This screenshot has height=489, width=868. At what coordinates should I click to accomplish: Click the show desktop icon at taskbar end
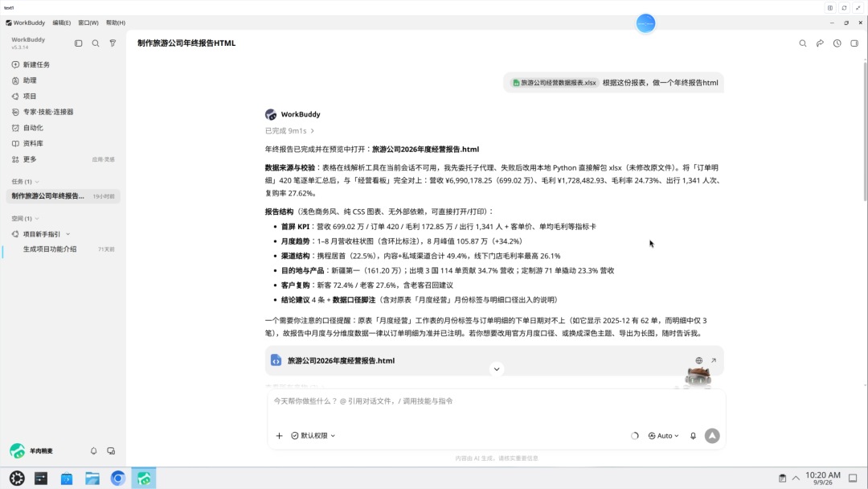tap(853, 479)
